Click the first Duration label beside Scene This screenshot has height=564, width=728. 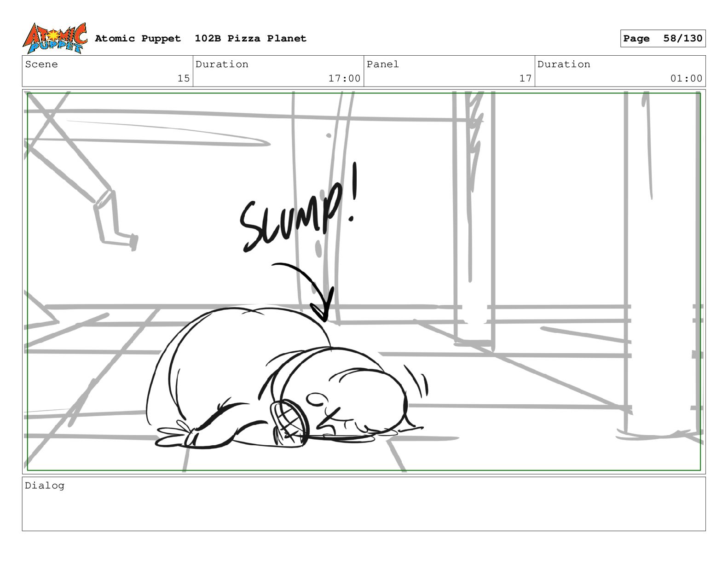[x=222, y=64]
